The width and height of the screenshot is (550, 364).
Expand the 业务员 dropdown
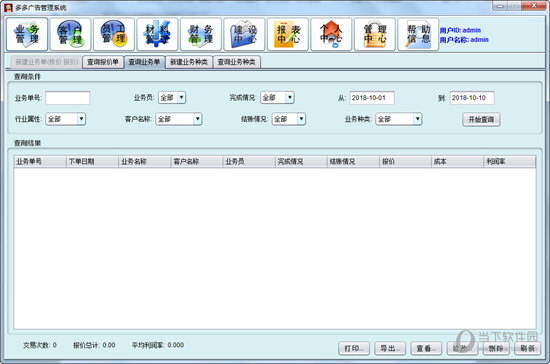coord(172,97)
